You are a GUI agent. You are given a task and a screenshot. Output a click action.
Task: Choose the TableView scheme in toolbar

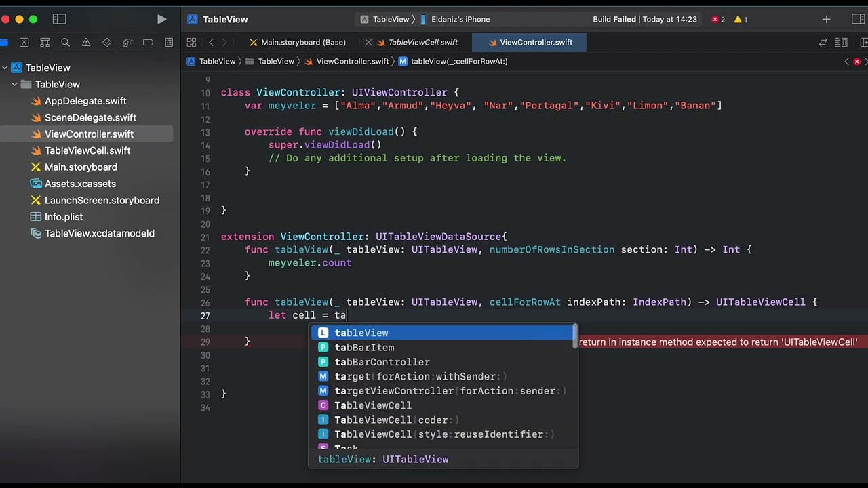[384, 20]
